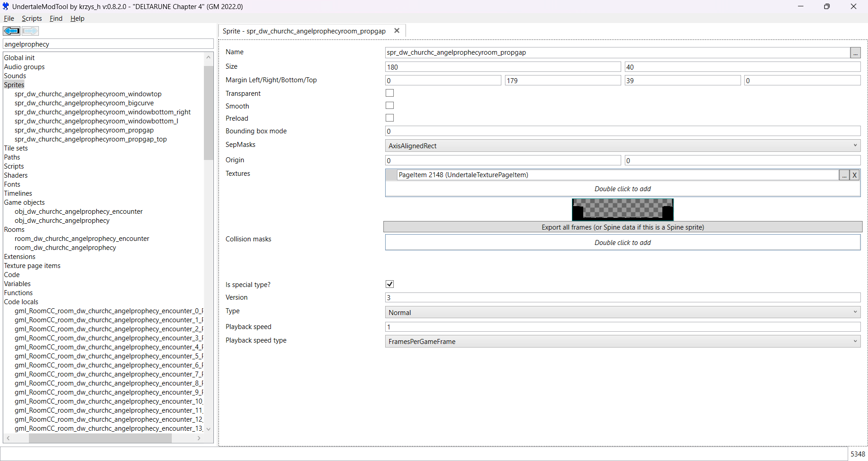Select the Fonts tree item
The width and height of the screenshot is (868, 461).
[12, 184]
